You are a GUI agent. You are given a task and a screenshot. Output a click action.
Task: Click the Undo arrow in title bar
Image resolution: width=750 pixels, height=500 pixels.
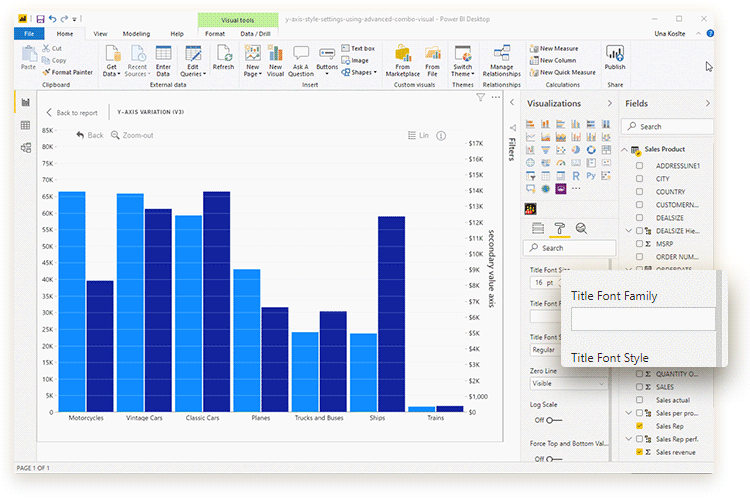(53, 19)
